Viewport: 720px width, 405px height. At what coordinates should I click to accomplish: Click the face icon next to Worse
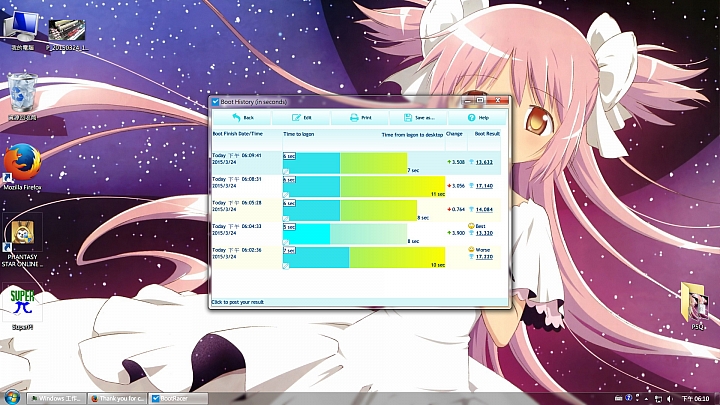471,249
